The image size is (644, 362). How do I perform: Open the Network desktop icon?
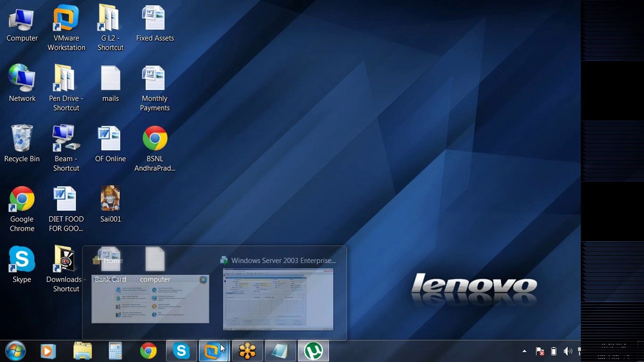click(x=22, y=84)
